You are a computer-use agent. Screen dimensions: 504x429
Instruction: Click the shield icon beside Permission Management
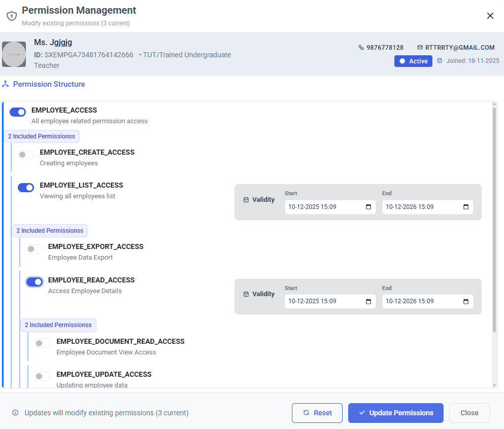[12, 16]
